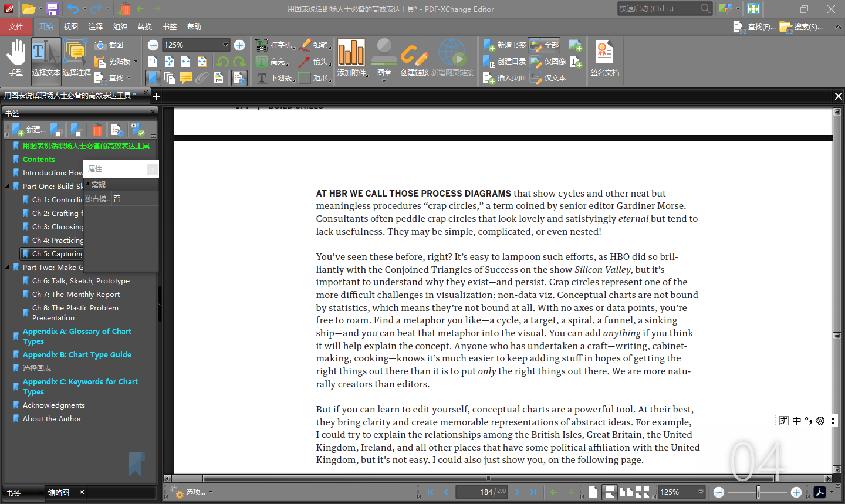The width and height of the screenshot is (845, 504).
Task: Zoom out with the ribbon minus button
Action: pos(153,45)
